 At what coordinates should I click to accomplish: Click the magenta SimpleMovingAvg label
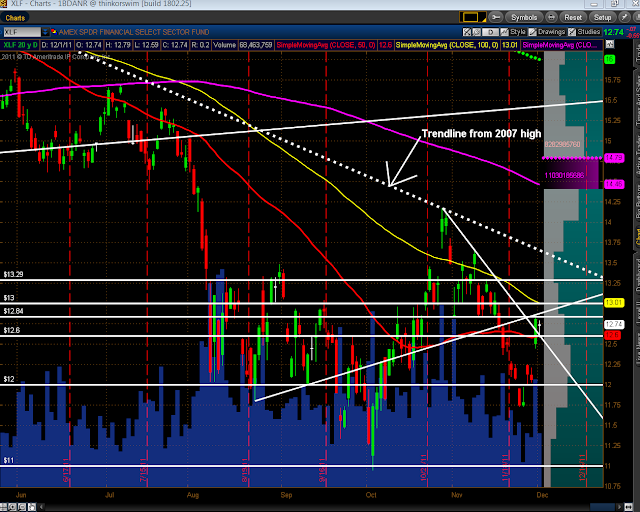[x=561, y=45]
